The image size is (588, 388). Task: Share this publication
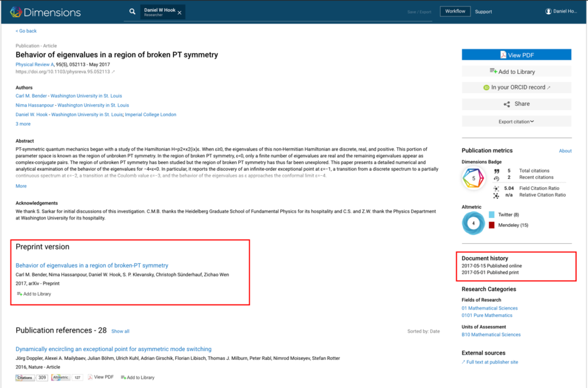[x=516, y=104]
